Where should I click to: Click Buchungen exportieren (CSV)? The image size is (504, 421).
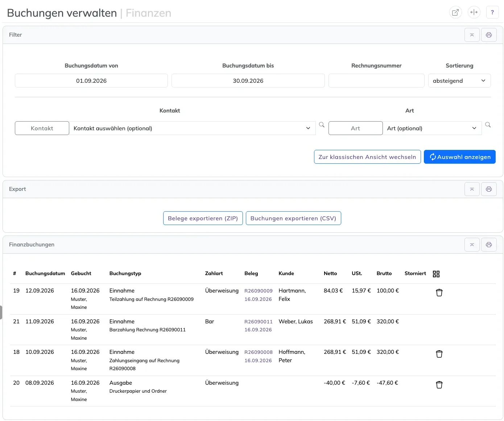point(293,218)
